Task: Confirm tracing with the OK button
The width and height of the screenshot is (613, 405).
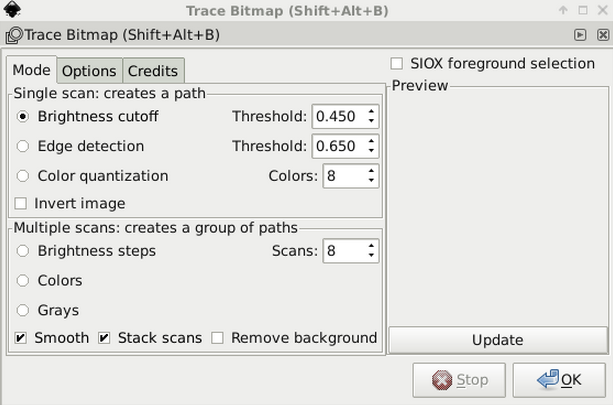Action: 559,380
